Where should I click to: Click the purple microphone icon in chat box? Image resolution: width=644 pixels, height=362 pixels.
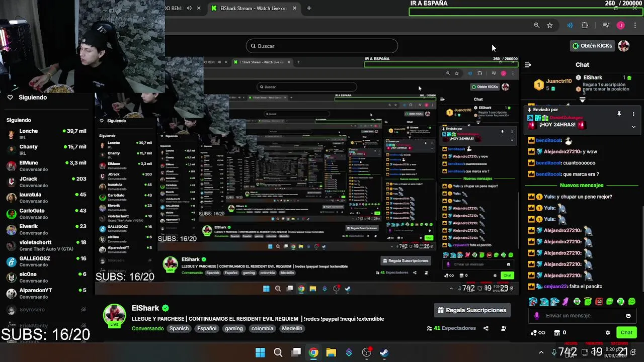537,316
